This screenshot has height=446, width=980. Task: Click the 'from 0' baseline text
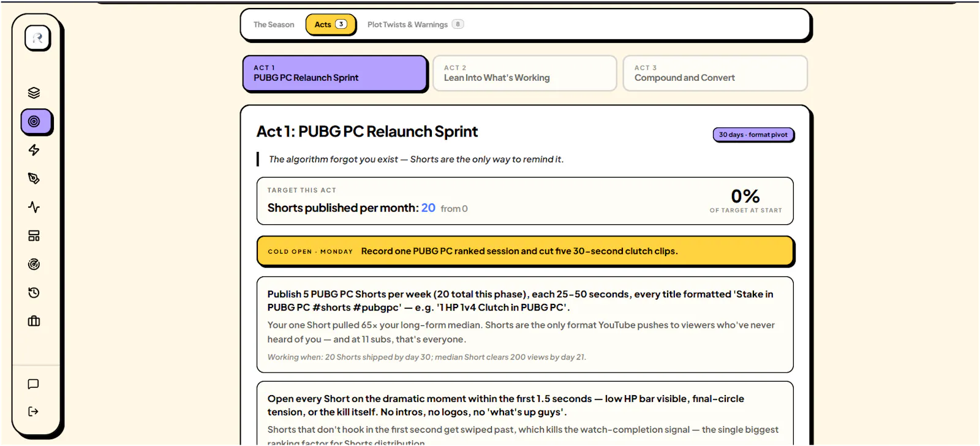pos(454,209)
